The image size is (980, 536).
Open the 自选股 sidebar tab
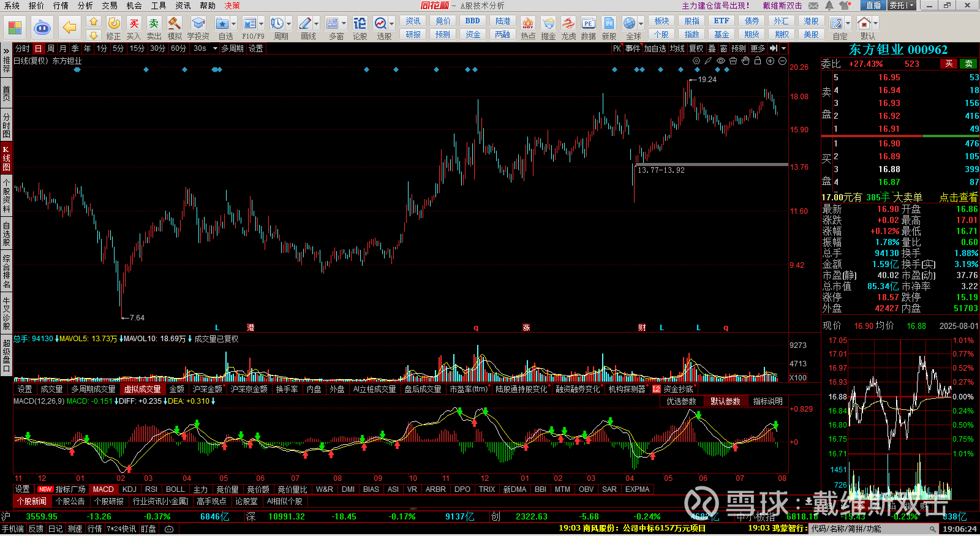point(6,233)
